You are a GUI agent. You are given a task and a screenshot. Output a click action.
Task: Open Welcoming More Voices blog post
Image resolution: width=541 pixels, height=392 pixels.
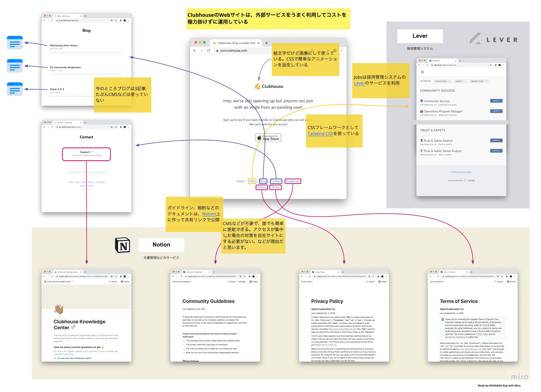(x=63, y=45)
